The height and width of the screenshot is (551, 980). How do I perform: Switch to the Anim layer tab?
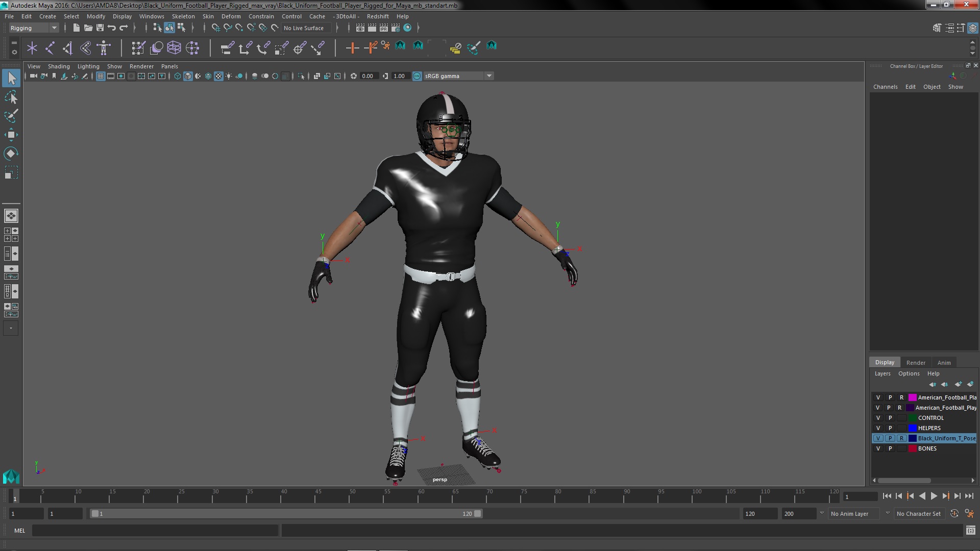pyautogui.click(x=944, y=363)
